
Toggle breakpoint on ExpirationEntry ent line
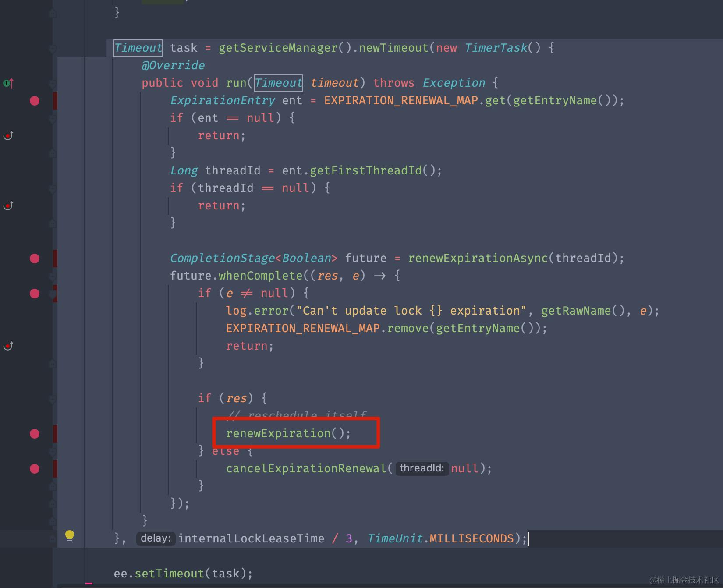pos(35,101)
